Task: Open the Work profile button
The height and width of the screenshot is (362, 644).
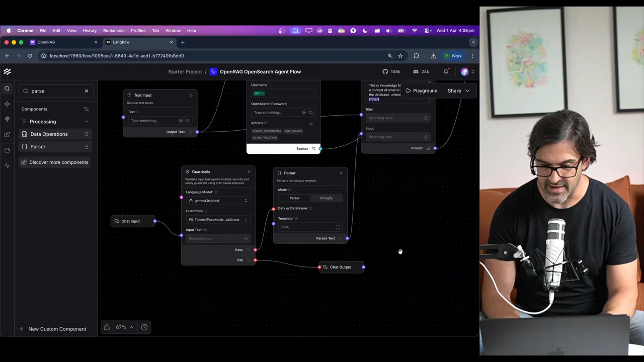Action: [x=453, y=56]
